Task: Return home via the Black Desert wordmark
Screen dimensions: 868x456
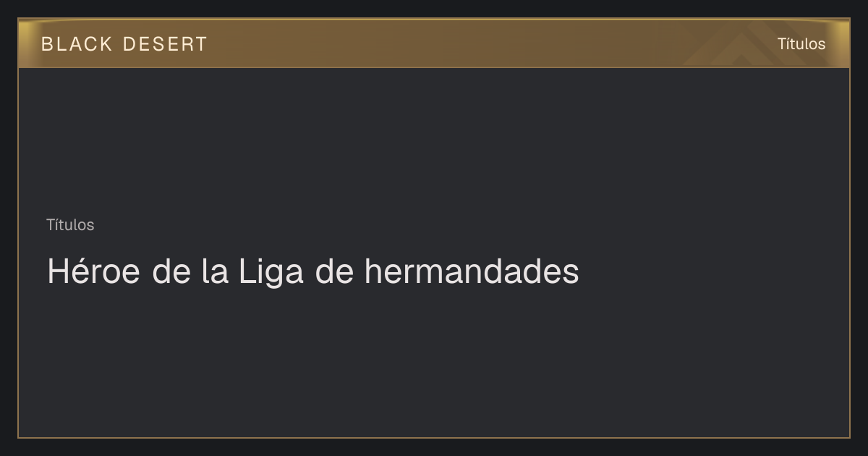Action: 124,44
